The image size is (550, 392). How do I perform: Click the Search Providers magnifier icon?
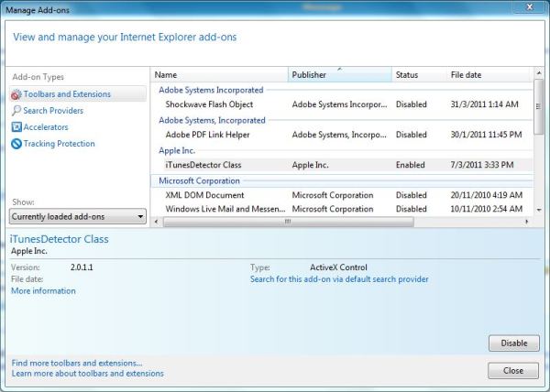click(x=16, y=111)
